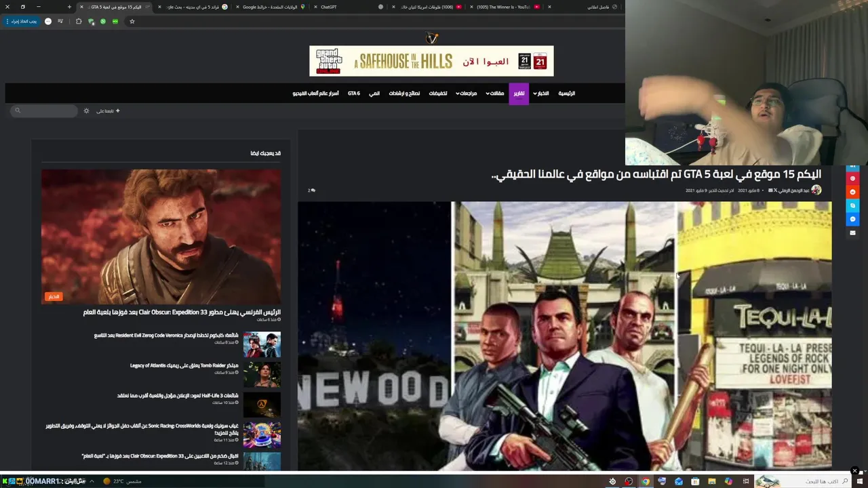Click the site logo above the banner
The height and width of the screenshot is (488, 868).
coord(432,38)
